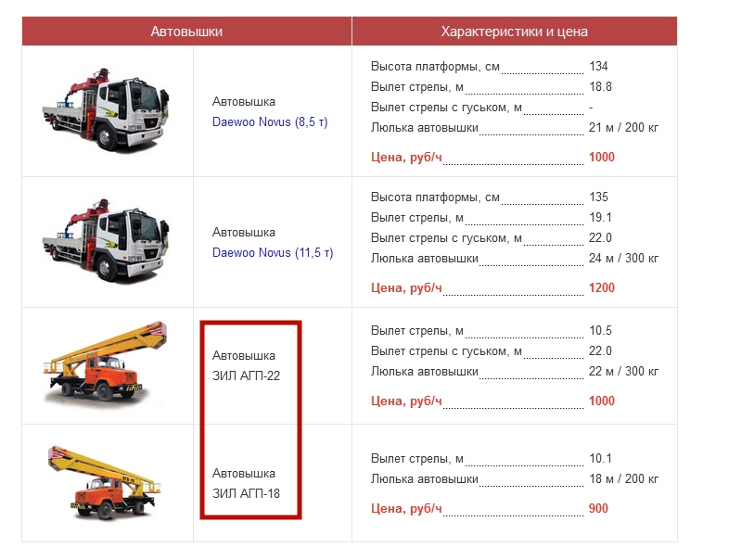The height and width of the screenshot is (560, 754).
Task: Select the 21 м / 200 кг basket value
Action: pos(623,128)
